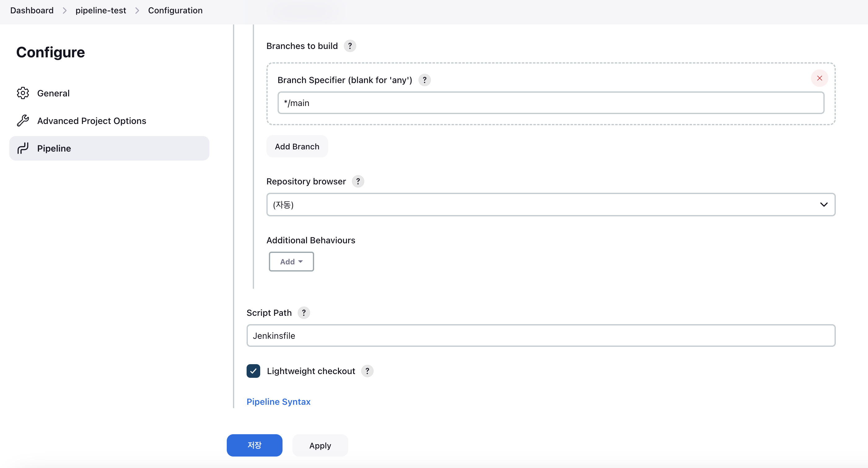Screen dimensions: 868x468
Task: Open help for Script Path
Action: tap(304, 313)
